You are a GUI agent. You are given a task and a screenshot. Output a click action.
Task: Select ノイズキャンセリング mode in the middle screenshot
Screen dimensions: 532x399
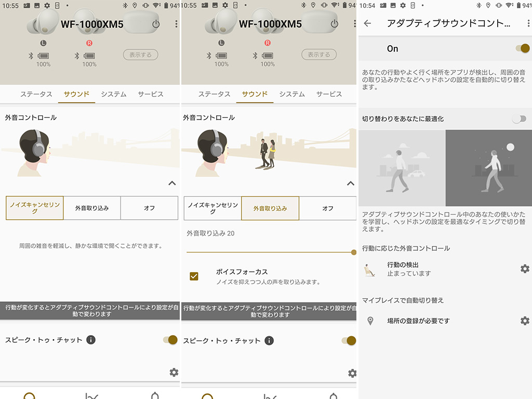click(212, 208)
